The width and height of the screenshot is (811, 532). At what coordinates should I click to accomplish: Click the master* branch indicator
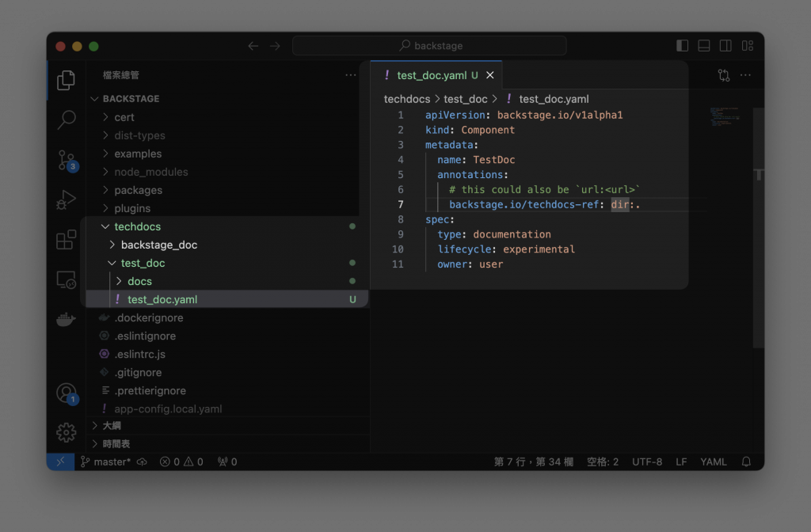coord(106,462)
